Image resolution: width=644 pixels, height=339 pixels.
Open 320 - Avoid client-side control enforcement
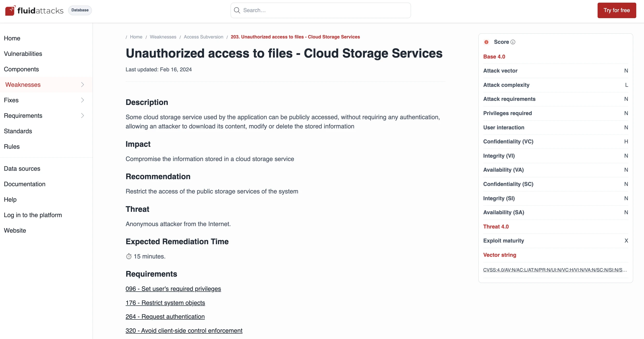(x=184, y=331)
